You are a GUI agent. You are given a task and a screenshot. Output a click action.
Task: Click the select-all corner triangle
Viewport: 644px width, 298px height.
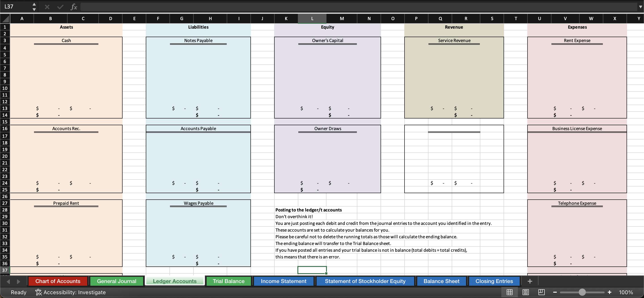coord(5,19)
